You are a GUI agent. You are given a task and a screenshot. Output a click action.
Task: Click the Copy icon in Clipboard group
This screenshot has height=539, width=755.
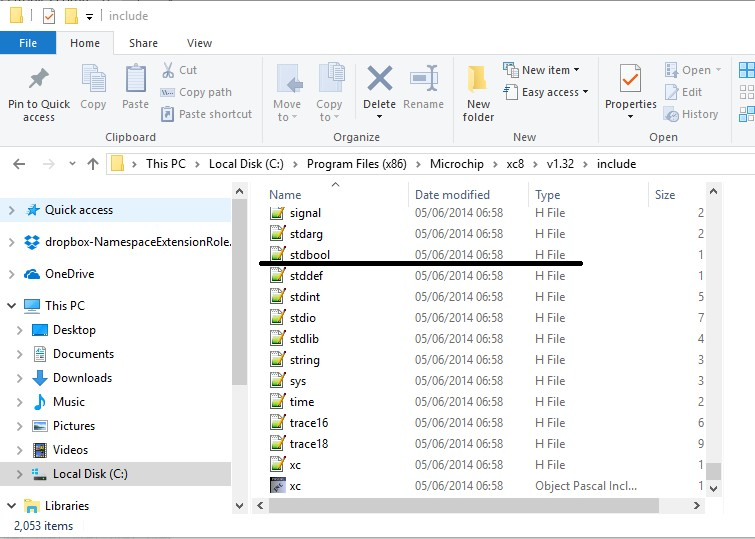point(93,78)
